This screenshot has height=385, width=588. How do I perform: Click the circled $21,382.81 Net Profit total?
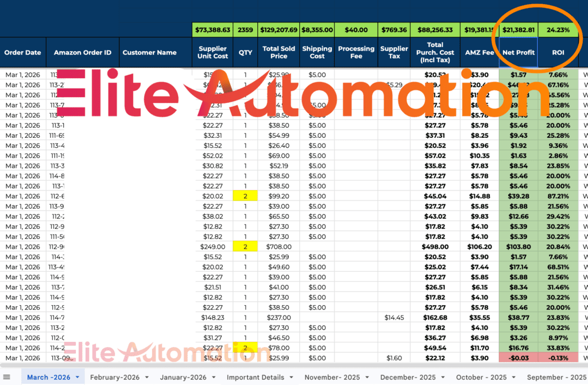tap(518, 29)
